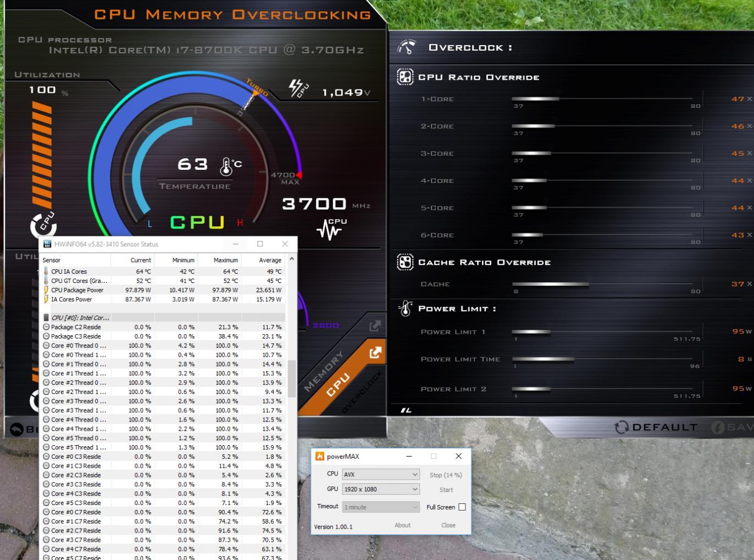Open the CPU AVX dropdown in powerMAX
The image size is (754, 560).
381,474
